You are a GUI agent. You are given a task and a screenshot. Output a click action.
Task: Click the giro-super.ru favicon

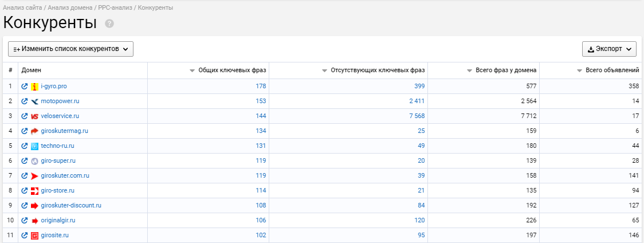click(x=34, y=161)
